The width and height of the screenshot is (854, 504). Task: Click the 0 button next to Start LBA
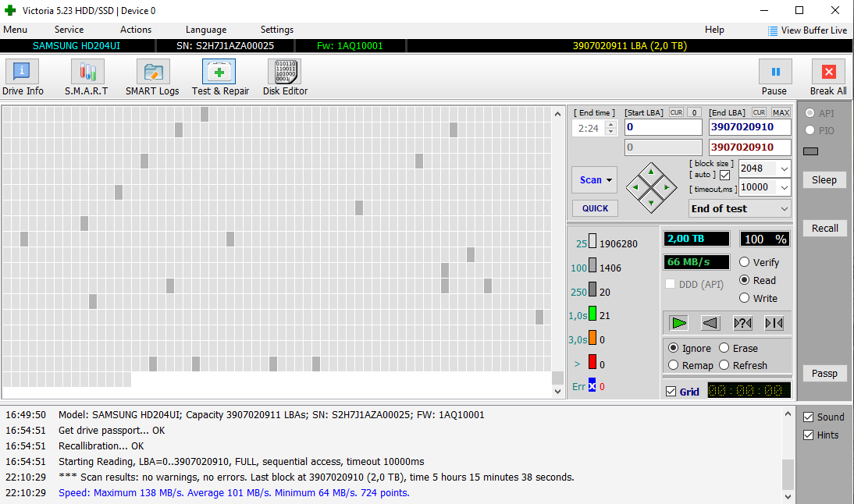694,112
